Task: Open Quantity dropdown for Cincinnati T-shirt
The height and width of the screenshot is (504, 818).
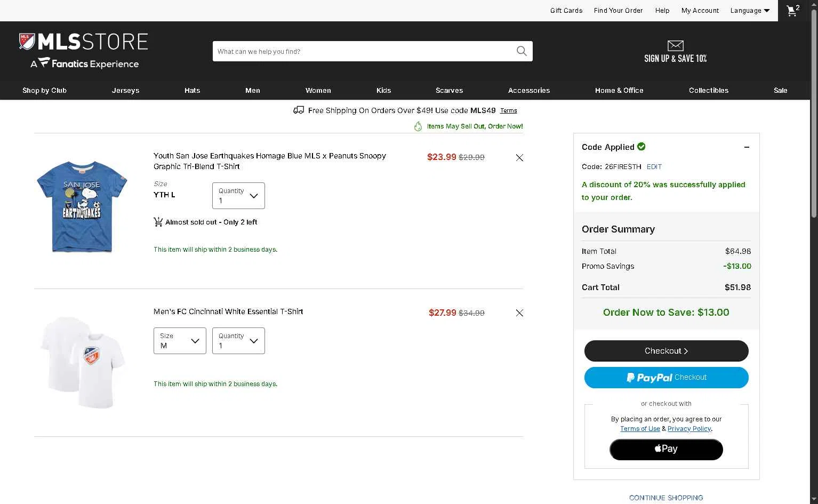Action: point(238,341)
